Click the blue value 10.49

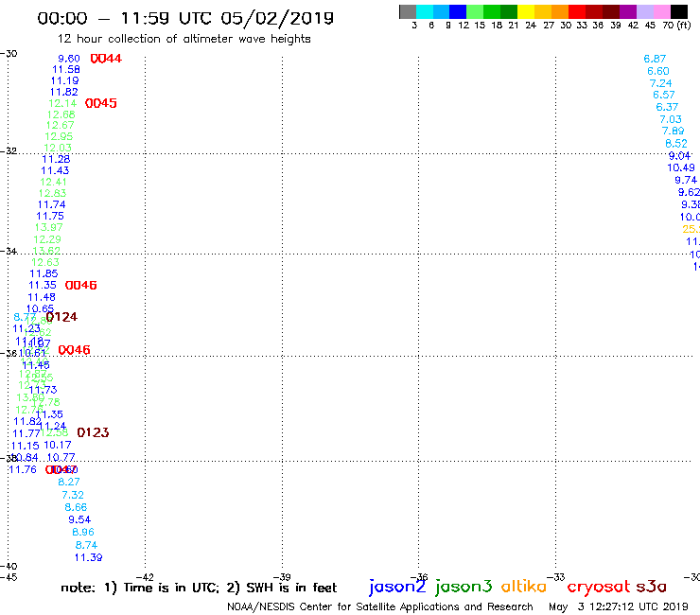point(681,167)
